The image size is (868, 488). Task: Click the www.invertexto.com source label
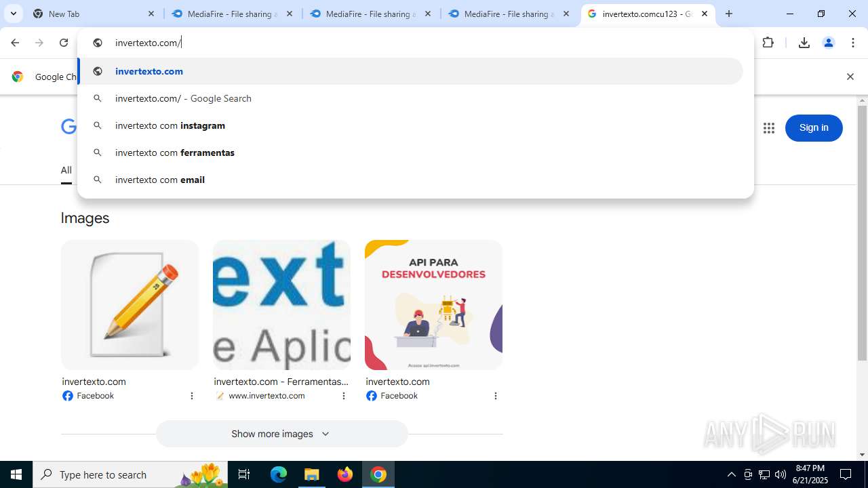coord(267,396)
